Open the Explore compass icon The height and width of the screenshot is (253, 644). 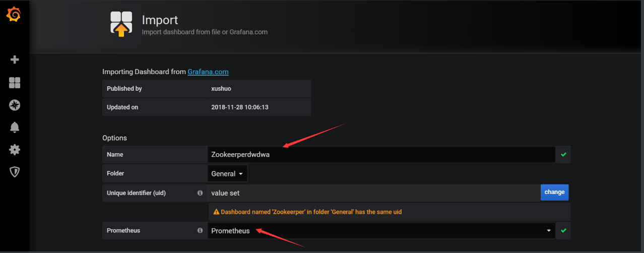(x=15, y=105)
